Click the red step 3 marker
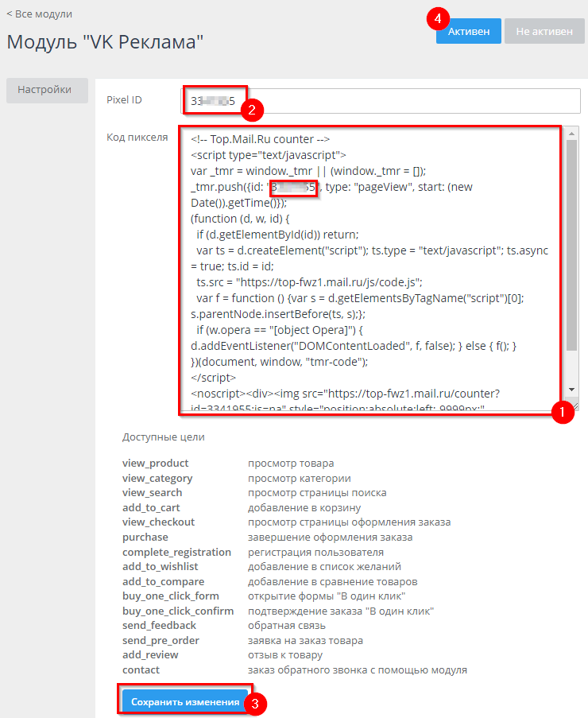 (x=254, y=704)
